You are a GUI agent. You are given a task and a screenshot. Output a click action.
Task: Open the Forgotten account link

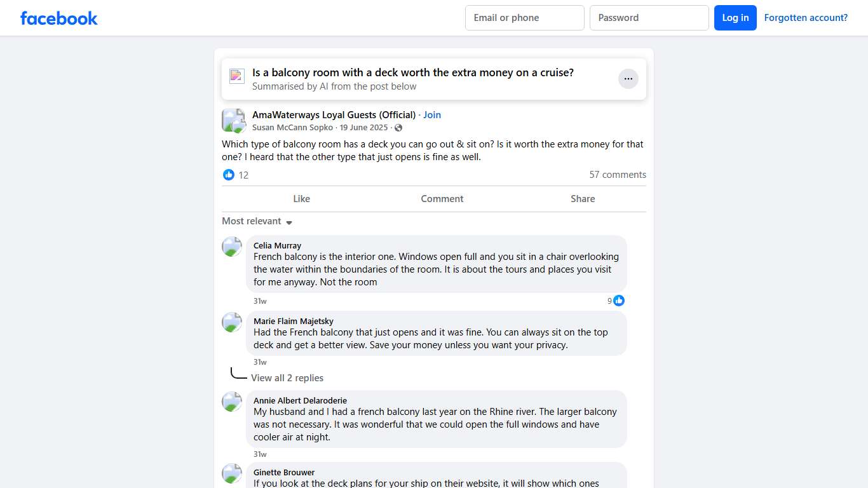806,18
